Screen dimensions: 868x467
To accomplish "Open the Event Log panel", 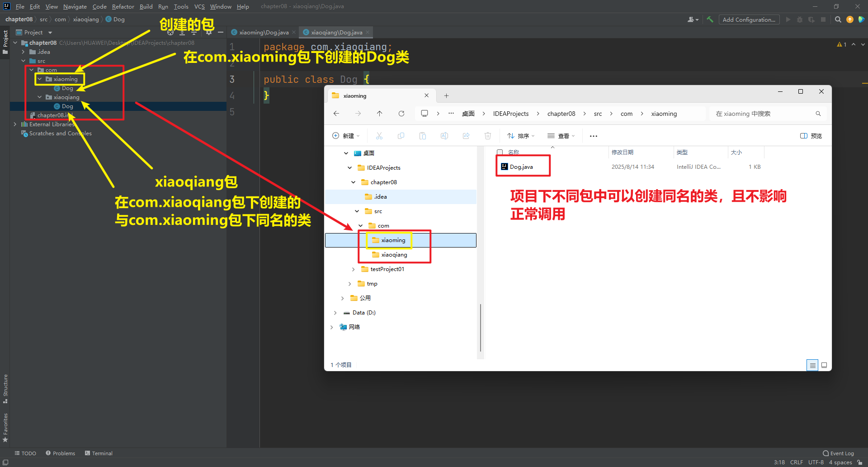I will (841, 453).
